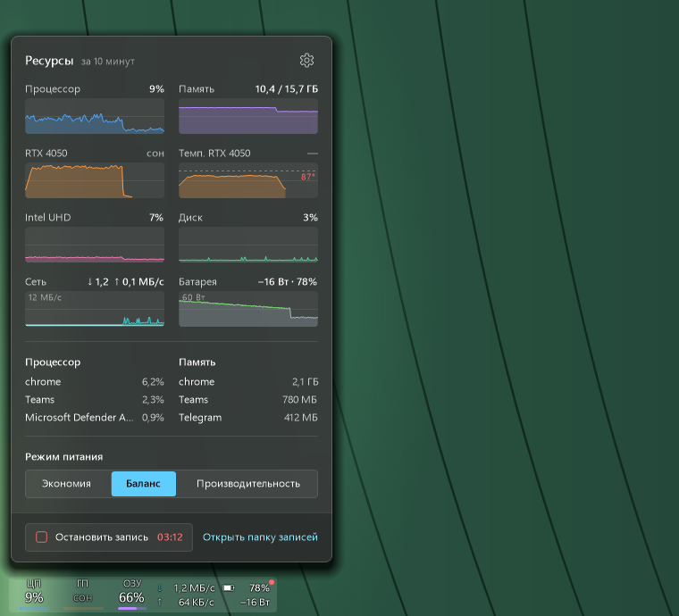Screen dimensions: 679x616
Task: Select the Производительность power mode
Action: tap(248, 484)
